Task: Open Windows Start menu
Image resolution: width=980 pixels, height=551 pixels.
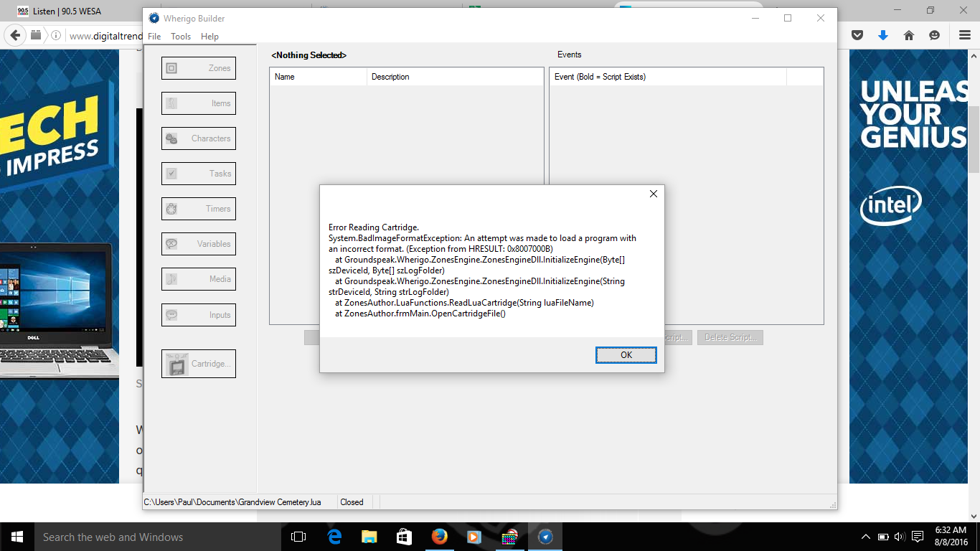Action: [17, 537]
